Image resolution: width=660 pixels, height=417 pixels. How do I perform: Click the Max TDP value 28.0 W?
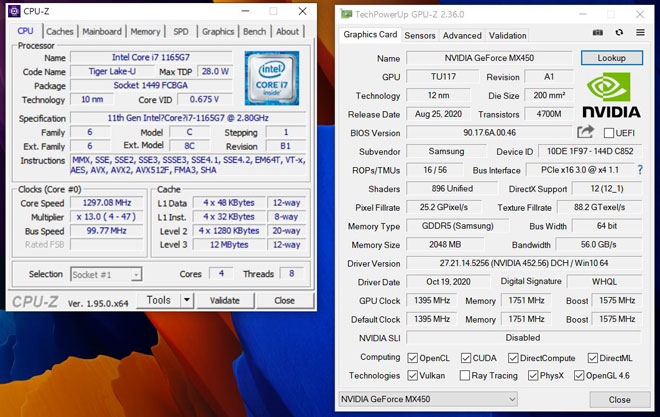coord(215,71)
